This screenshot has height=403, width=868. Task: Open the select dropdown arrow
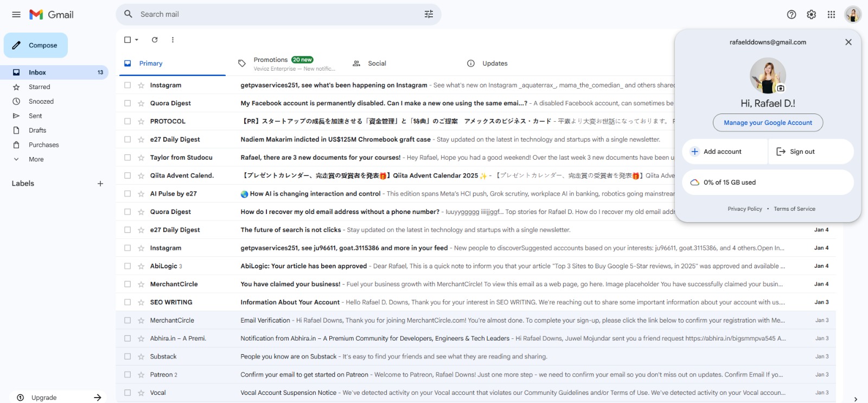tap(137, 40)
